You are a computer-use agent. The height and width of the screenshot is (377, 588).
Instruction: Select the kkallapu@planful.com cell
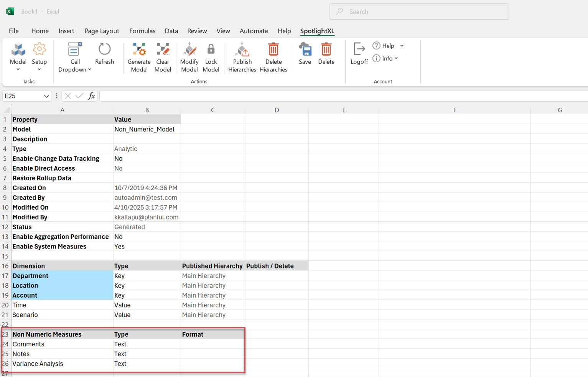(147, 217)
